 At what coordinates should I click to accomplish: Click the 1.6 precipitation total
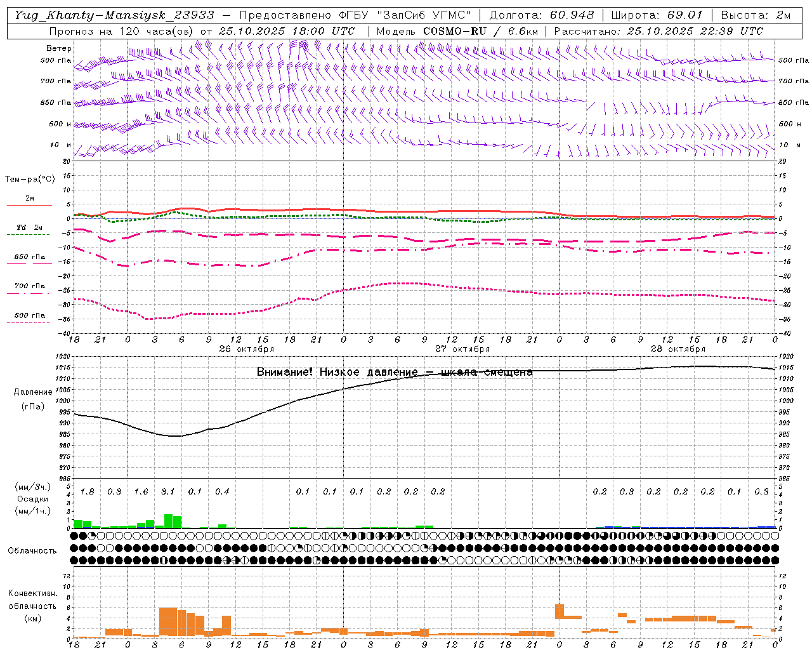tap(141, 492)
